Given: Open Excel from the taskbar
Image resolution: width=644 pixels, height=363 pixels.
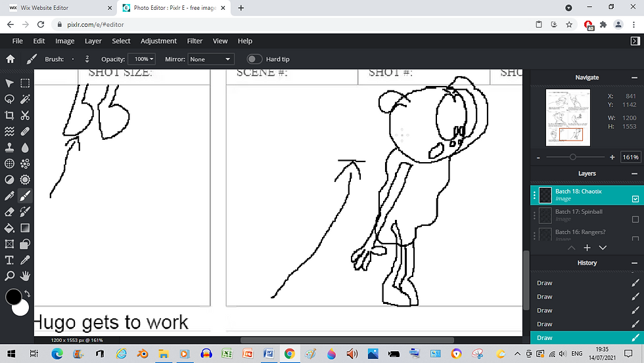Looking at the screenshot, I should [x=227, y=354].
